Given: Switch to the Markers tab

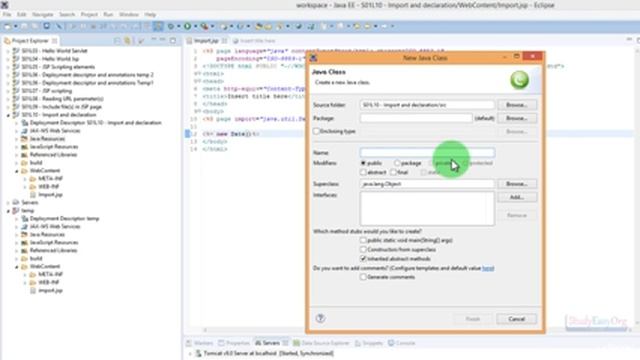Looking at the screenshot, I should (200, 343).
